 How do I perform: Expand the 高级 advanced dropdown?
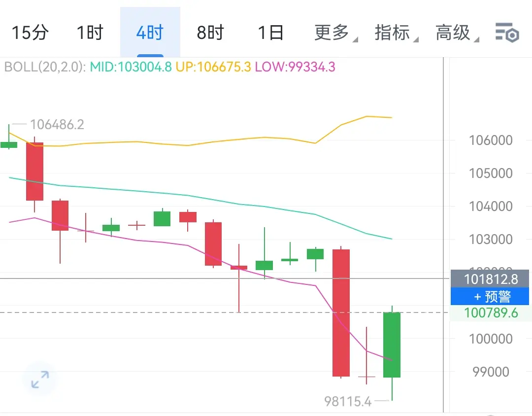(x=457, y=33)
